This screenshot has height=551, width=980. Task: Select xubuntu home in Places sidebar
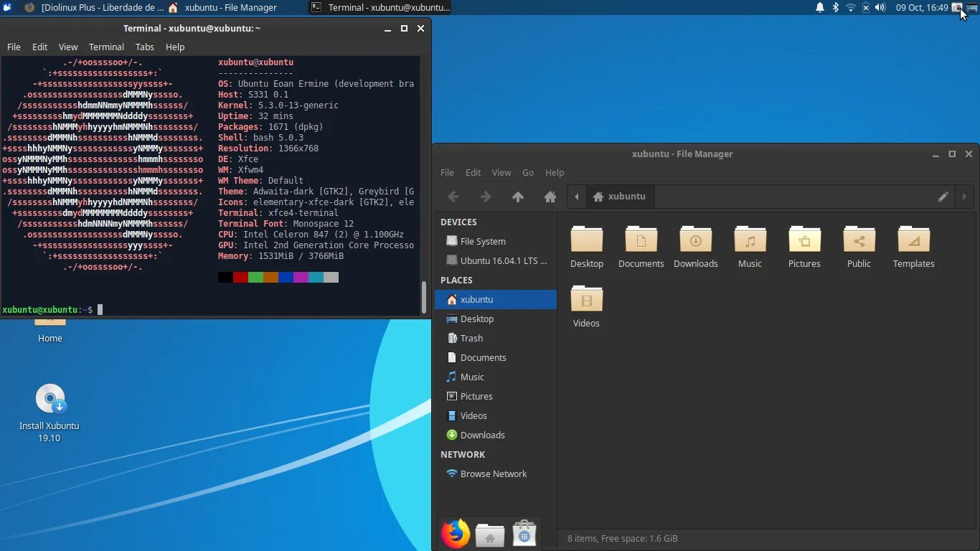[496, 299]
